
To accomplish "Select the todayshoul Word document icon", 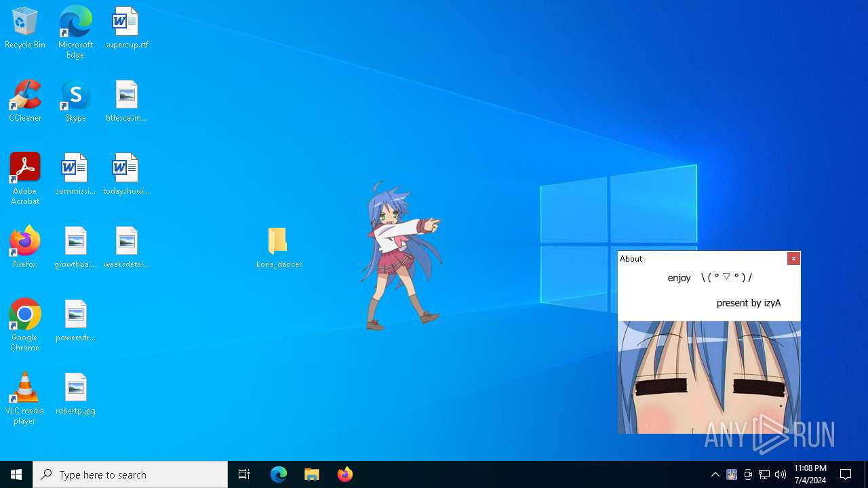I will [x=126, y=175].
